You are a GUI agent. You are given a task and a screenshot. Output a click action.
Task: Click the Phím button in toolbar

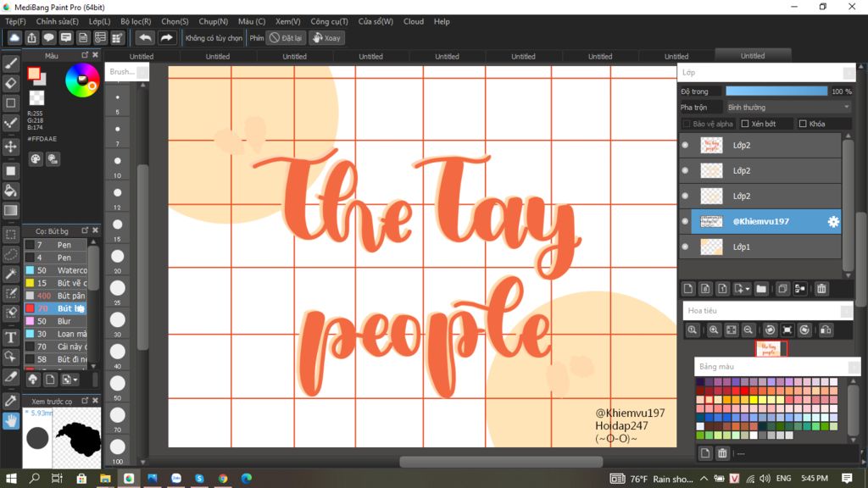(256, 37)
